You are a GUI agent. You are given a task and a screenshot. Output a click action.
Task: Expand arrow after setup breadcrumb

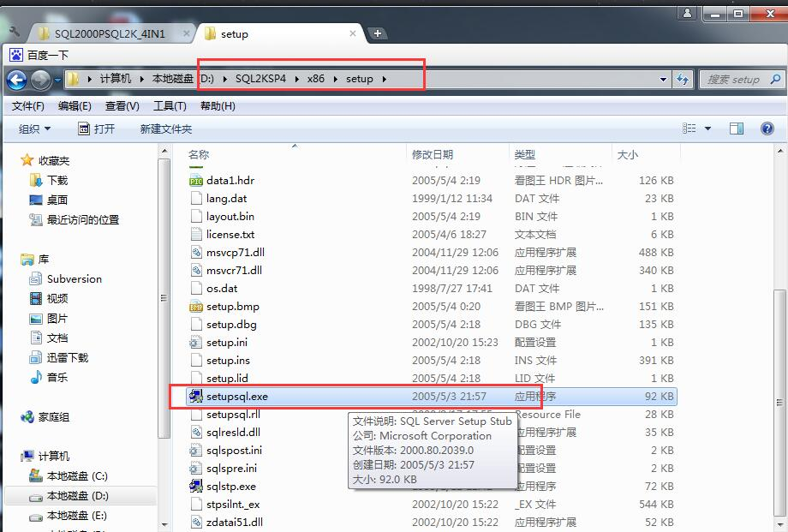[384, 79]
